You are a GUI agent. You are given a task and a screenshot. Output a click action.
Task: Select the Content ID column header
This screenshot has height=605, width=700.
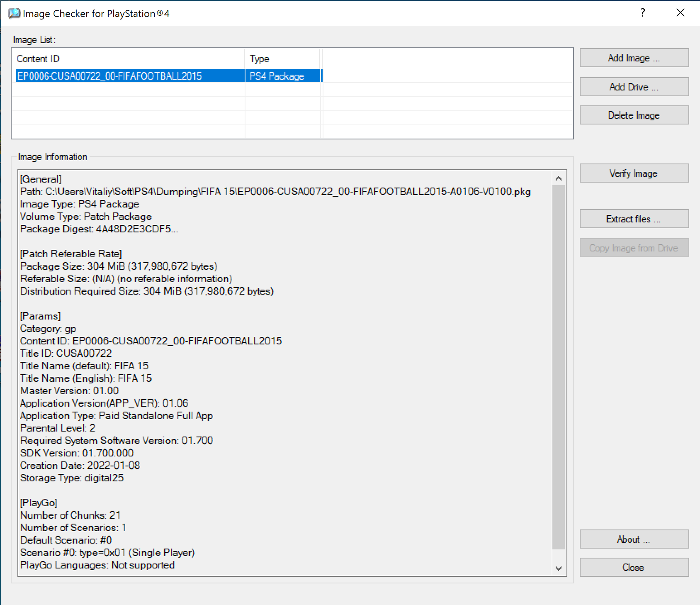point(129,59)
